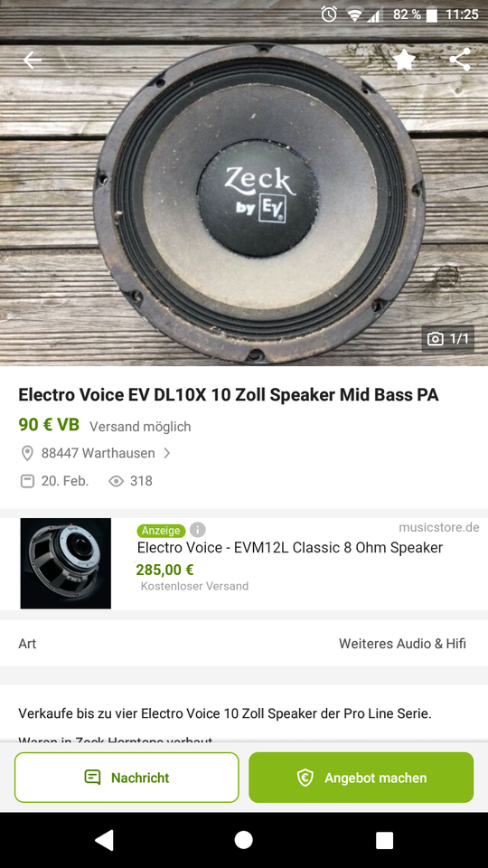Viewport: 488px width, 868px height.
Task: Tap the eye views count icon
Action: [x=116, y=481]
